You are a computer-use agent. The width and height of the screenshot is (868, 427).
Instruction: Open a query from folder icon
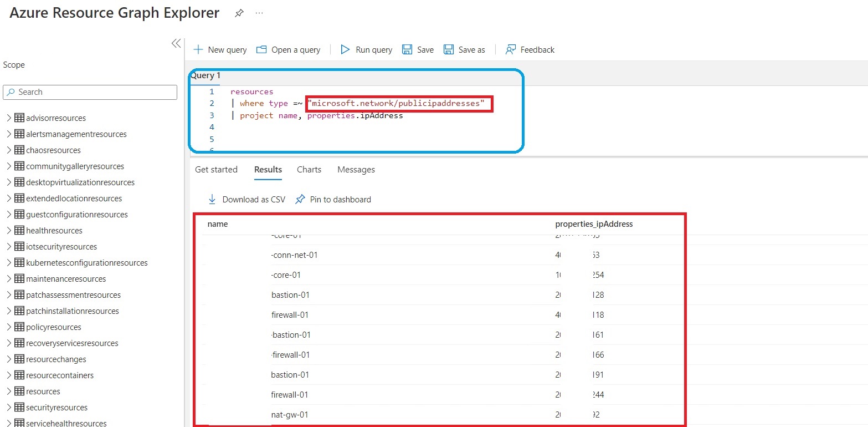[x=261, y=50]
